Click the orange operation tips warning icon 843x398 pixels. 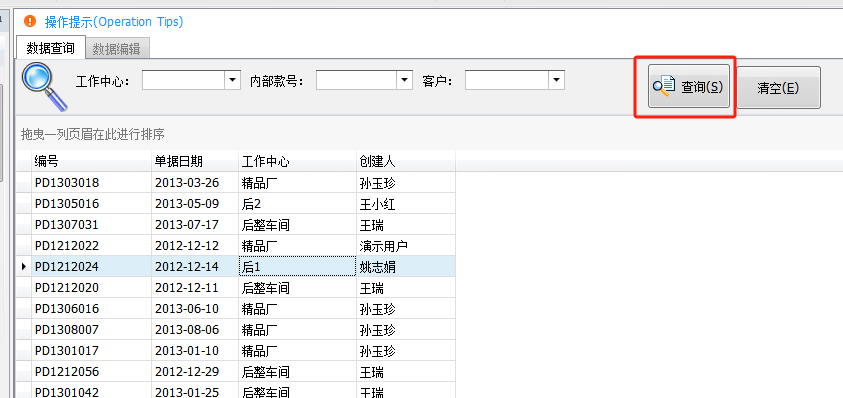30,22
